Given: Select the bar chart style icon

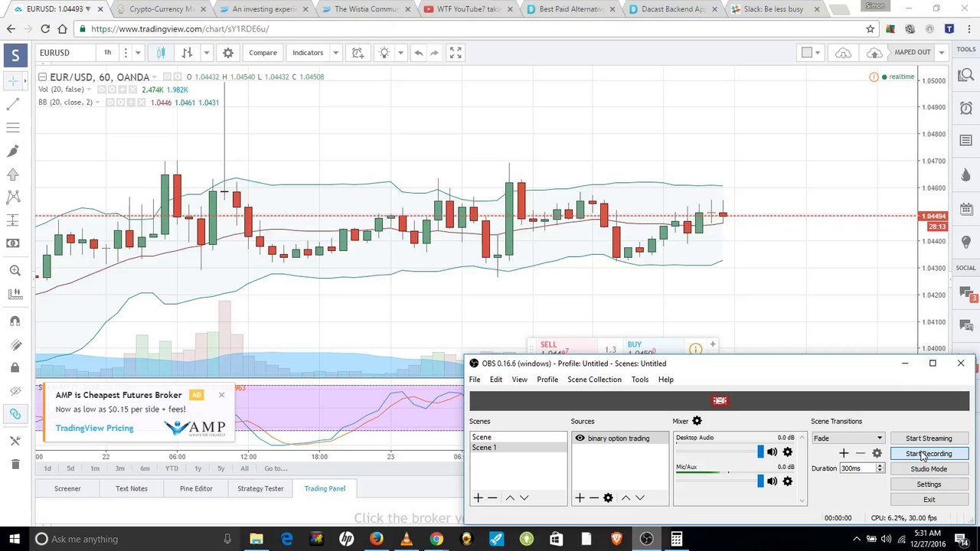Looking at the screenshot, I should coord(187,53).
